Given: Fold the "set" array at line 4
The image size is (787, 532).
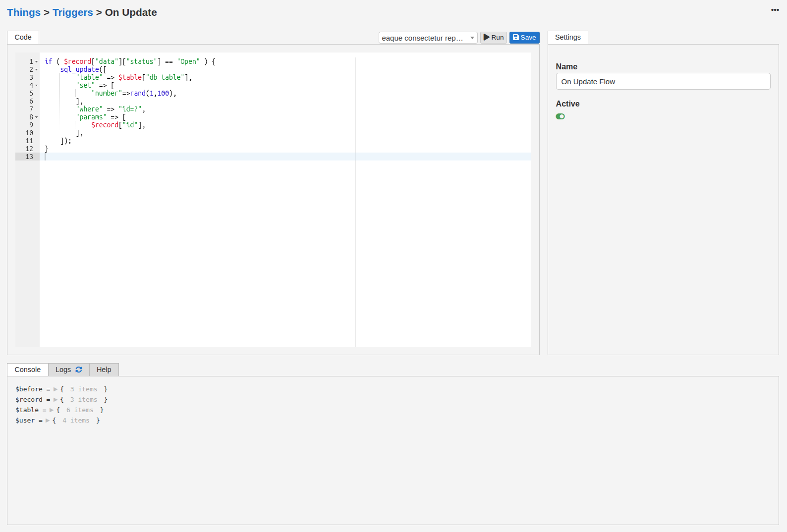Looking at the screenshot, I should 37,86.
